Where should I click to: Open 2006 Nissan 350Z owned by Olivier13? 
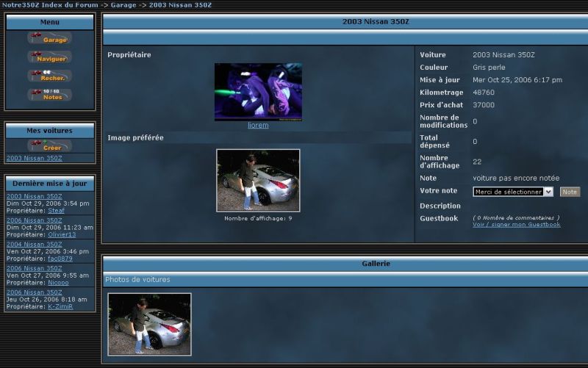tap(34, 220)
